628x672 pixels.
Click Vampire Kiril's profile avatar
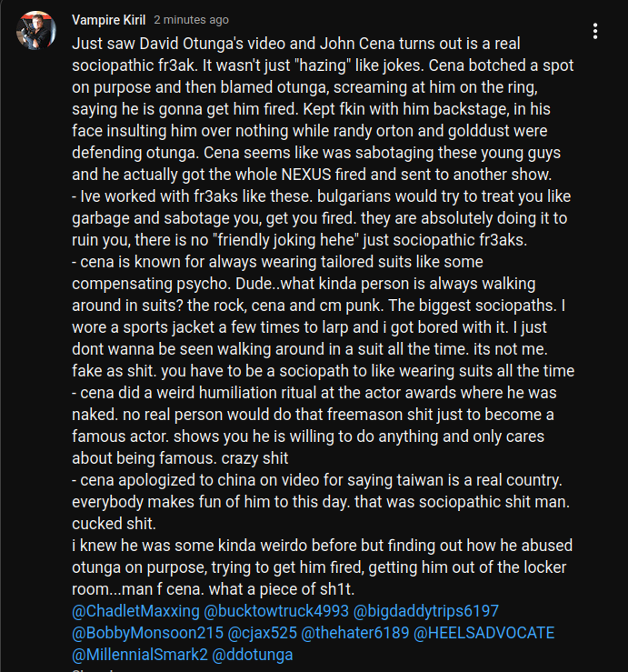coord(35,30)
